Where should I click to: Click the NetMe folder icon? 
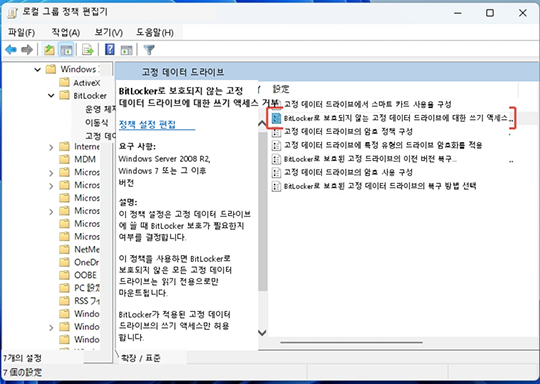point(64,249)
